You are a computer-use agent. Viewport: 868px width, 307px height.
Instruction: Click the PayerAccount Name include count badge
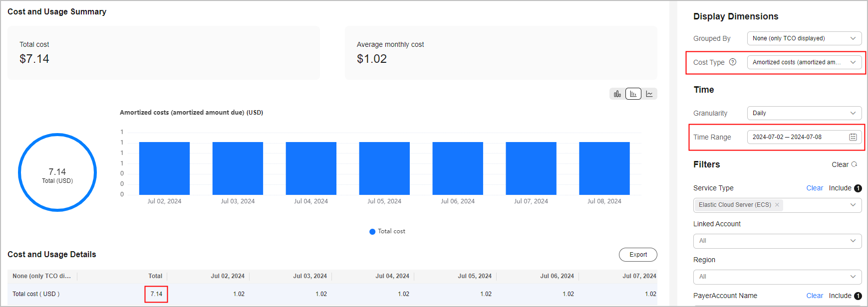pos(858,296)
